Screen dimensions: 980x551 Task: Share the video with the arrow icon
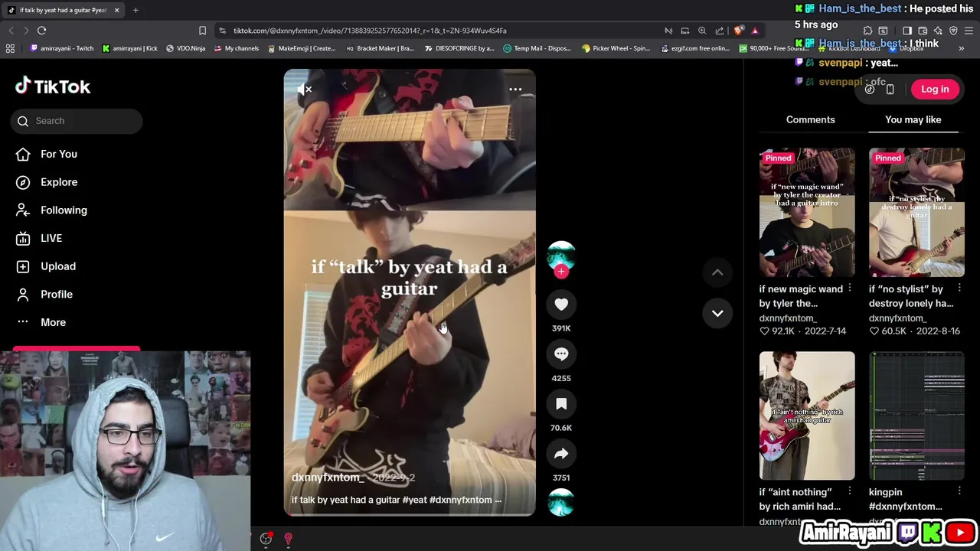click(561, 454)
